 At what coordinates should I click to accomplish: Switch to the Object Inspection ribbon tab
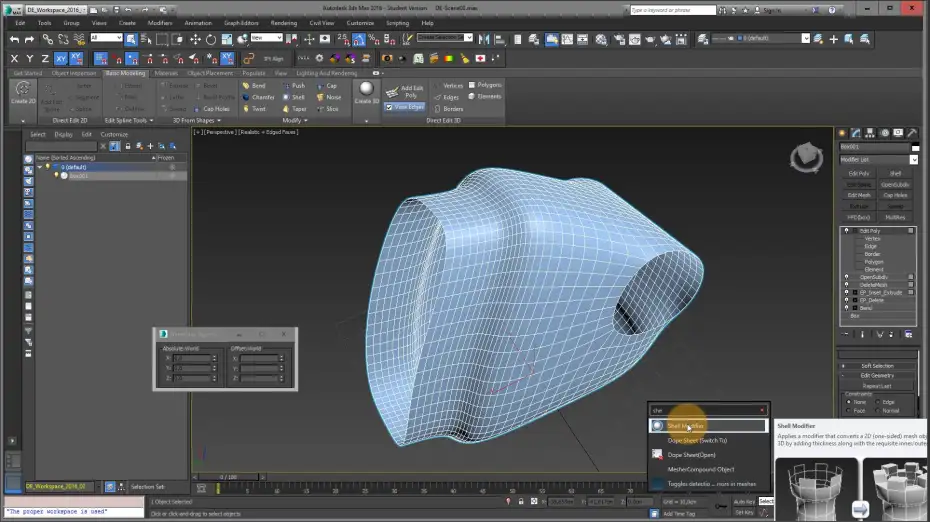pyautogui.click(x=74, y=74)
